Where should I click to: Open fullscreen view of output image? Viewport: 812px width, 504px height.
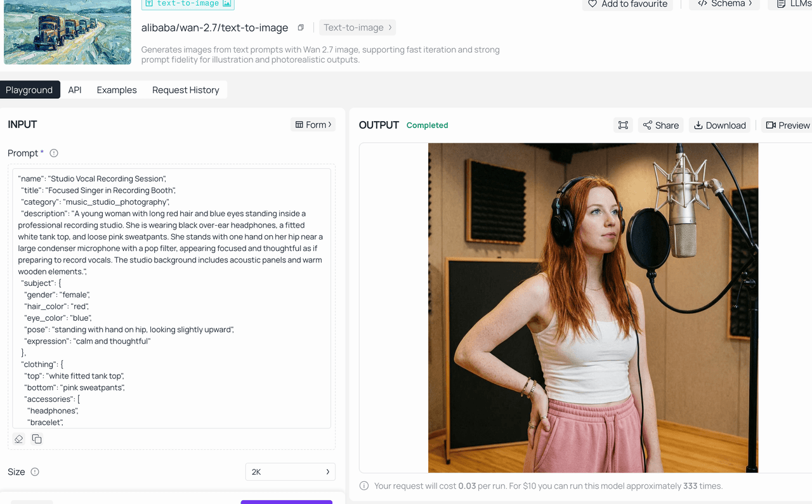pos(623,125)
